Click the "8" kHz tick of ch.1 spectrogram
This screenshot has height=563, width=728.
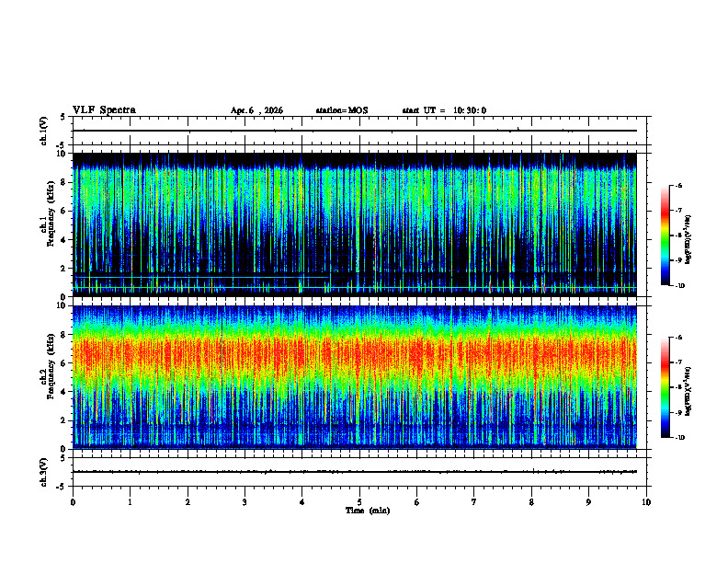point(63,182)
